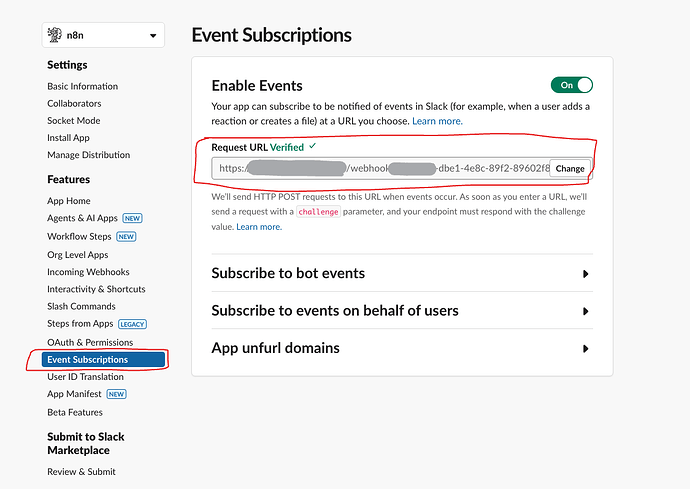Open Workflow Steps feature
The width and height of the screenshot is (690, 489).
click(79, 236)
